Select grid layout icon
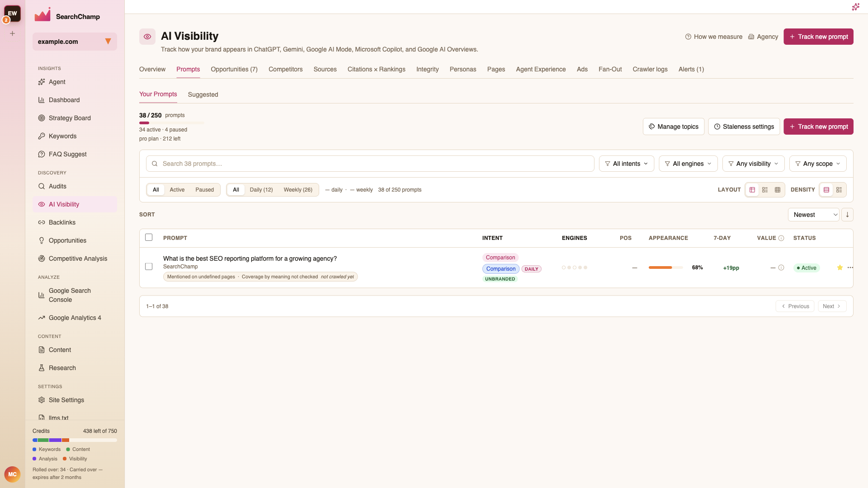Screen dimensions: 868x488 pos(778,190)
